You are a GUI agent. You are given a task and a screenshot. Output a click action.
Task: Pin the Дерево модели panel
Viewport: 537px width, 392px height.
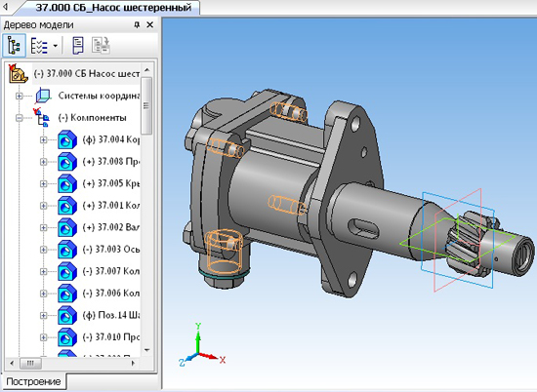point(137,25)
